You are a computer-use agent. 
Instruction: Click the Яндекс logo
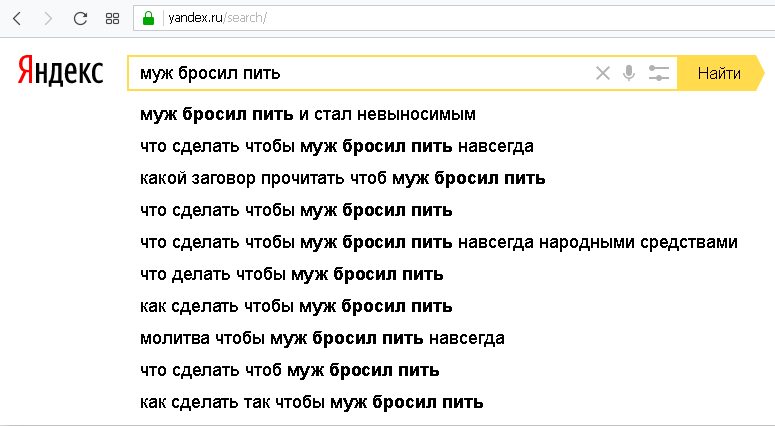pos(60,71)
